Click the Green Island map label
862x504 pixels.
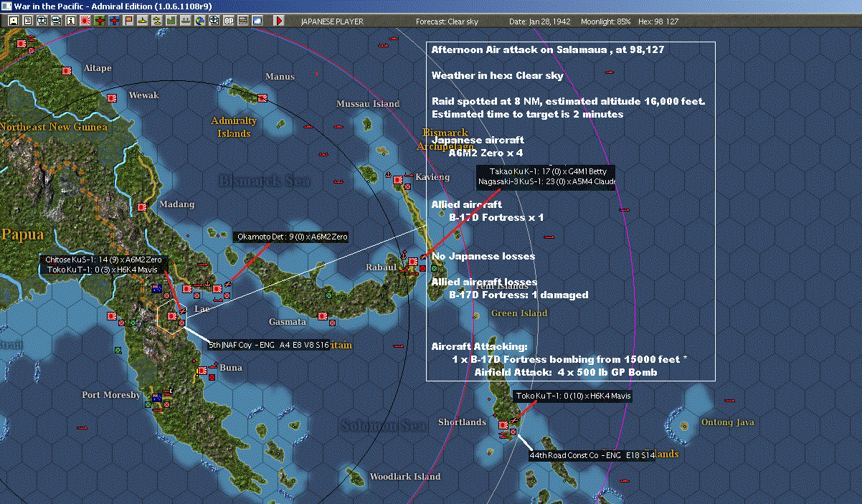519,313
